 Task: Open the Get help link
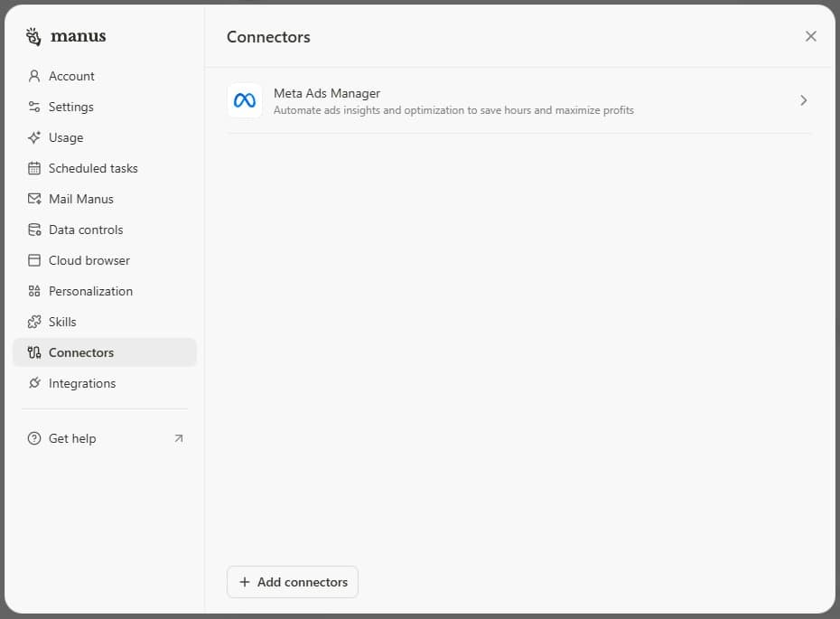72,438
